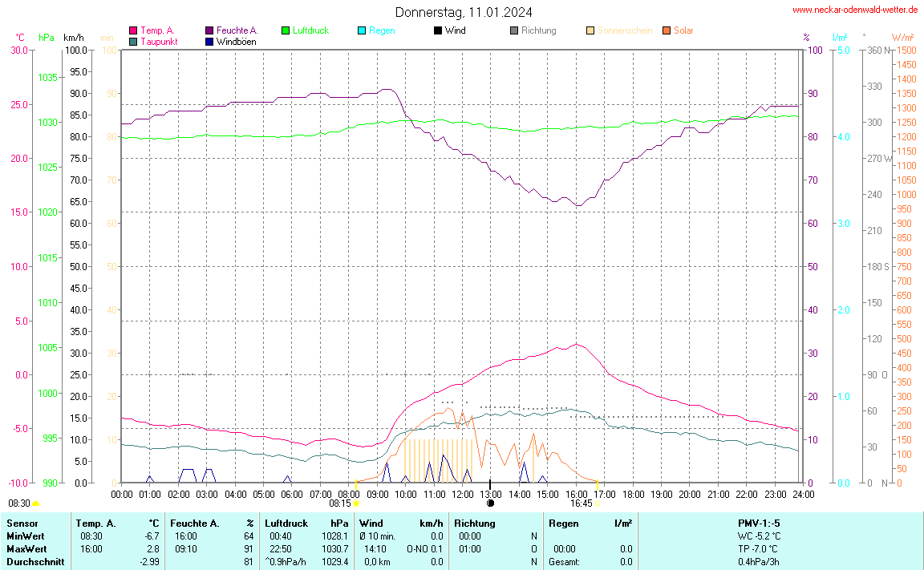The width and height of the screenshot is (924, 570).
Task: Click the Sonnenschein legend square
Action: [590, 30]
